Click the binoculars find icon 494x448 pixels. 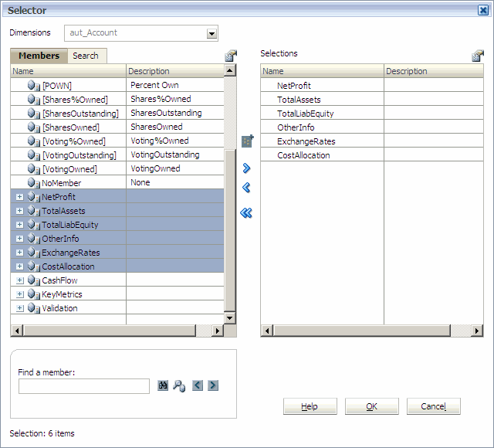163,385
